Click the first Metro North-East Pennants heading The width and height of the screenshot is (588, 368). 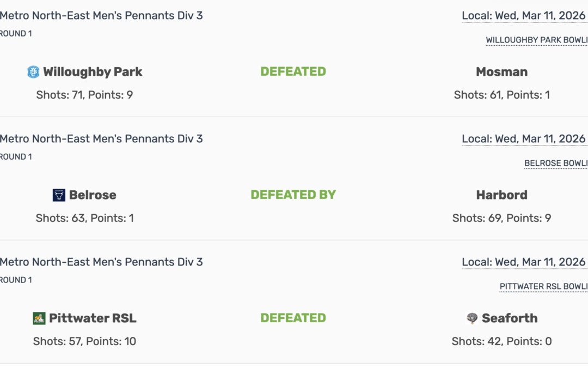pyautogui.click(x=101, y=15)
